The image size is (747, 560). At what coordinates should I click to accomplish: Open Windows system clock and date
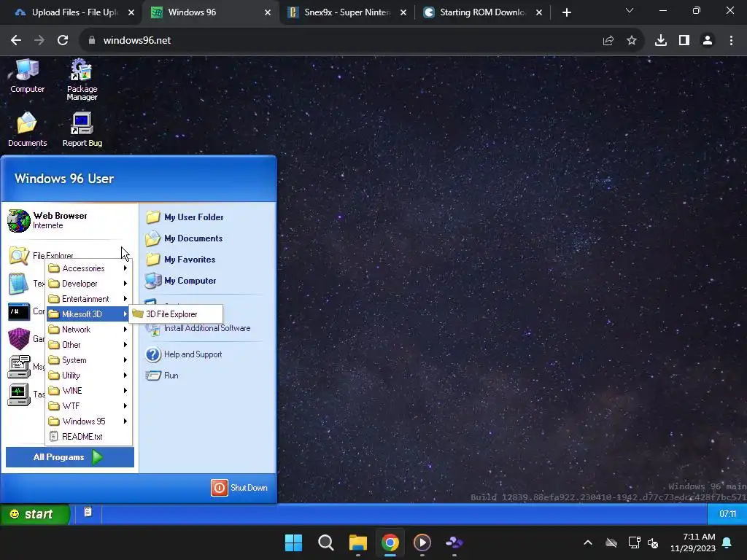click(693, 542)
